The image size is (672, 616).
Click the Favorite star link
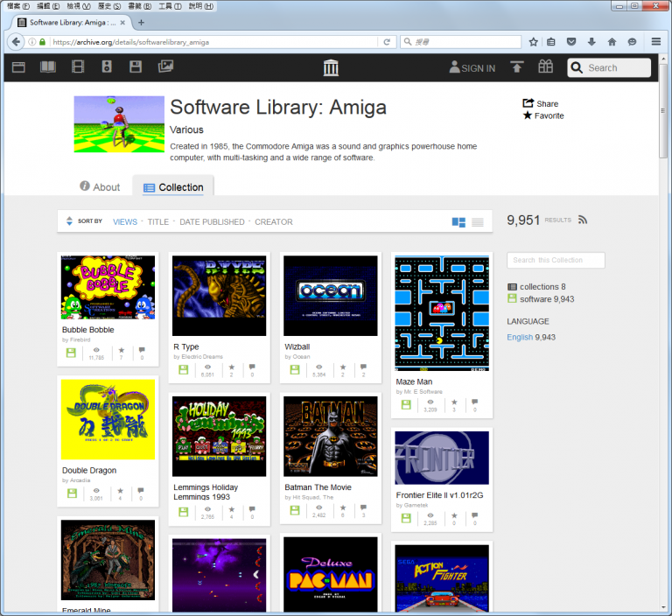pos(543,115)
